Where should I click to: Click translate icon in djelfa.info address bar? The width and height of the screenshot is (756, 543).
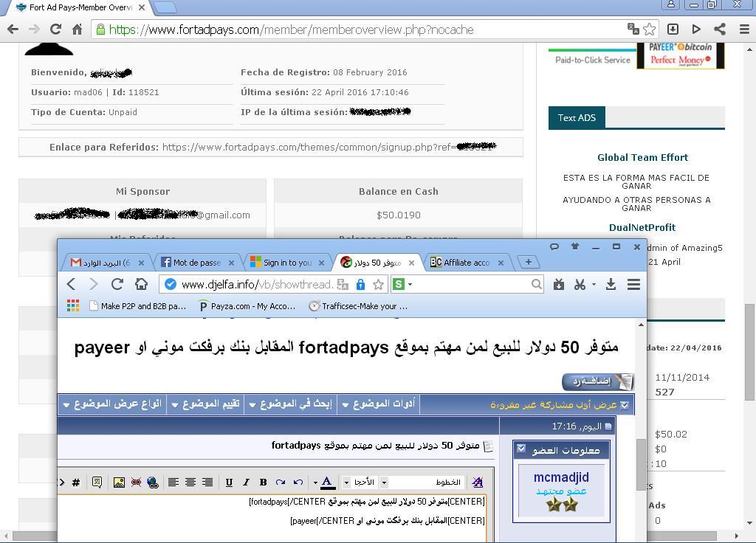(343, 285)
